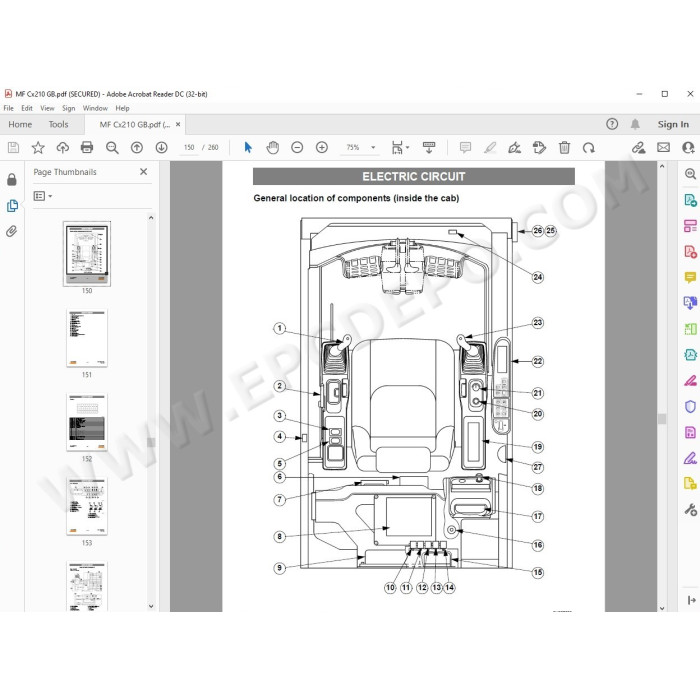This screenshot has width=700, height=700.
Task: Open the notifications bell
Action: (635, 124)
